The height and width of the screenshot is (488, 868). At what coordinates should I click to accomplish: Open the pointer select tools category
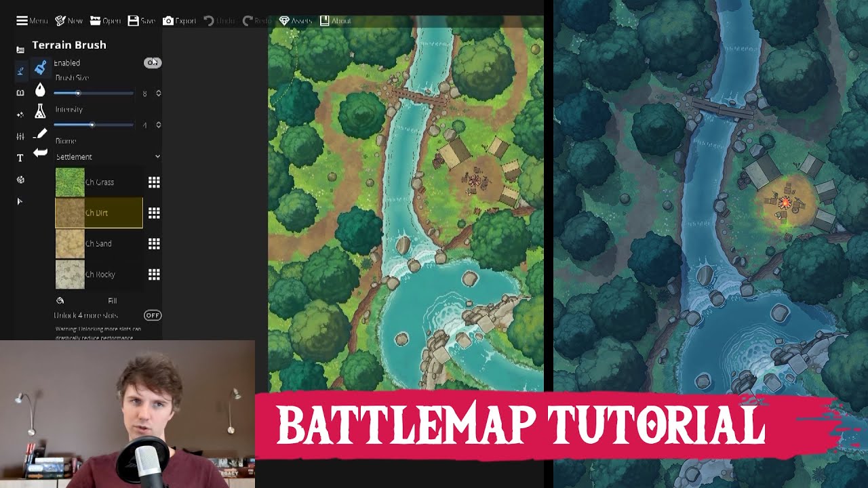click(20, 201)
